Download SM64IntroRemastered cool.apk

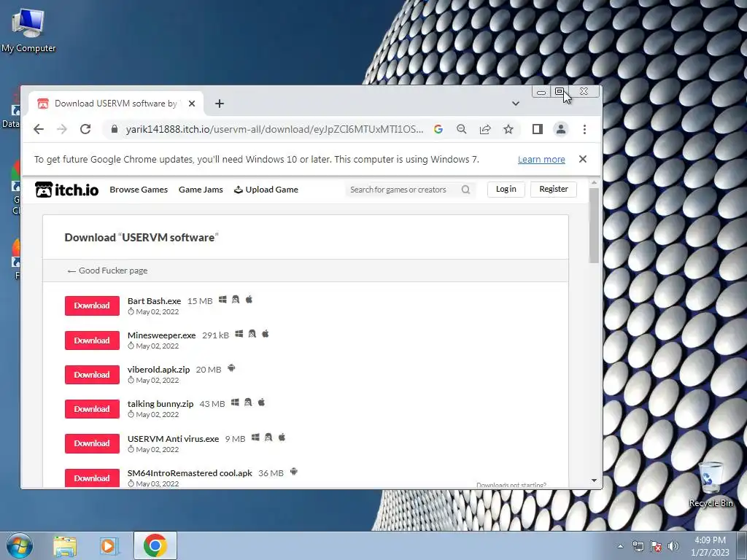tap(92, 478)
